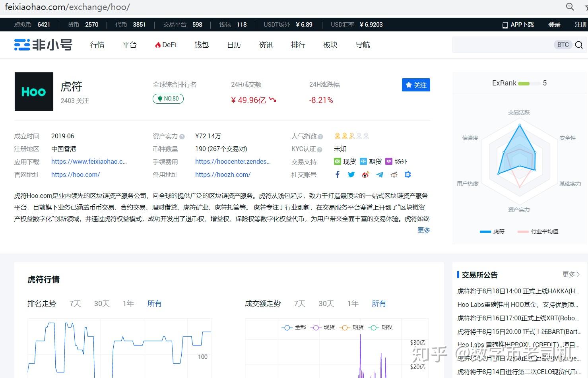The height and width of the screenshot is (378, 588).
Task: Select 7天 tab for 排名走势
Action: pos(75,304)
